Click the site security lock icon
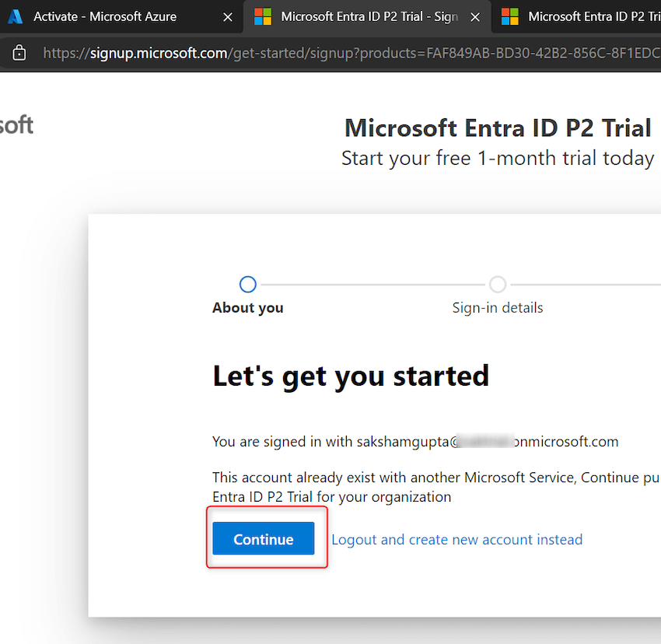The height and width of the screenshot is (644, 661). pos(19,52)
